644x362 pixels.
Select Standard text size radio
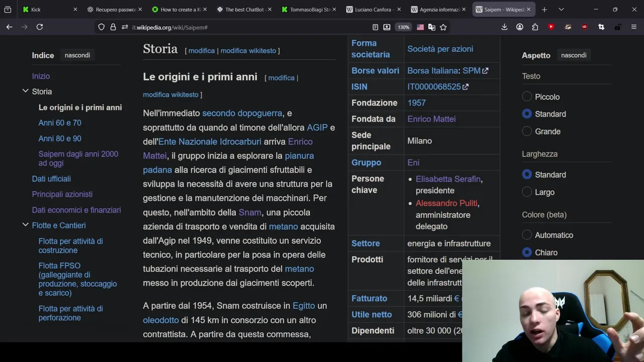point(527,114)
